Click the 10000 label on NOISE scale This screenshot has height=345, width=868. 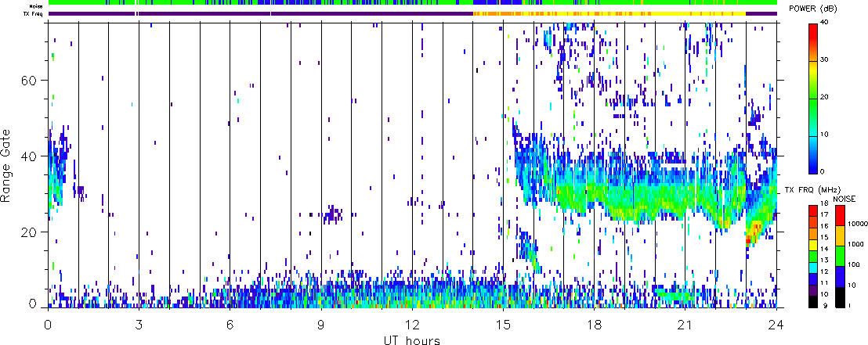(858, 224)
